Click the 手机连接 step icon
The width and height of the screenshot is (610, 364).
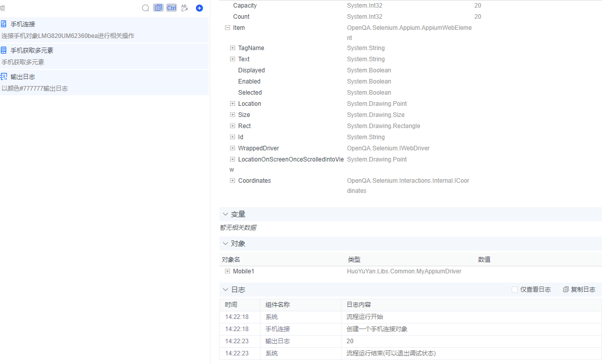coord(4,23)
